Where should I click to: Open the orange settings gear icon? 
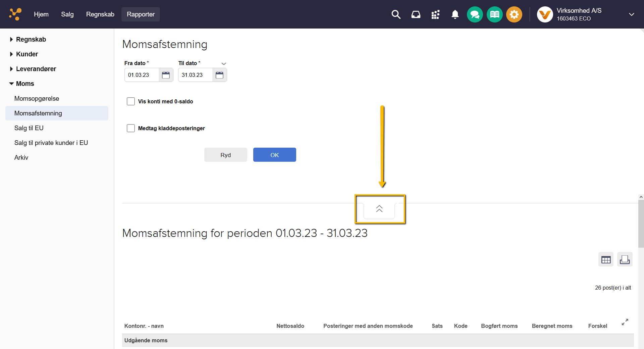click(x=514, y=14)
